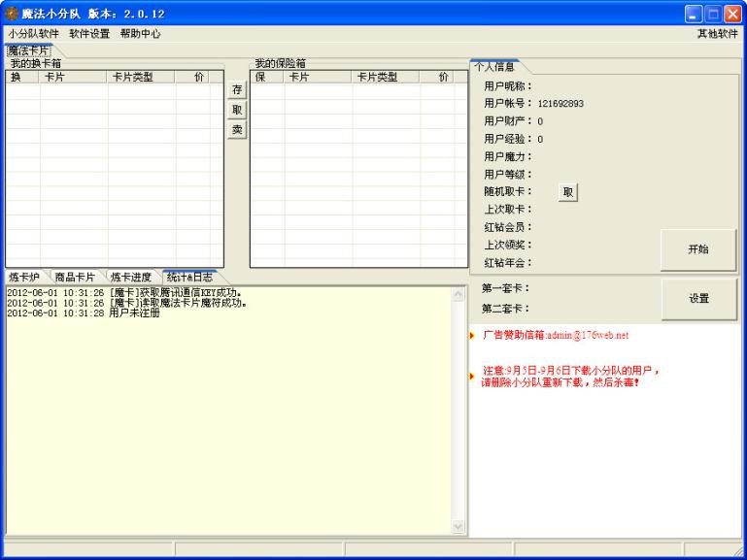Open the 软件设置 menu

click(89, 33)
